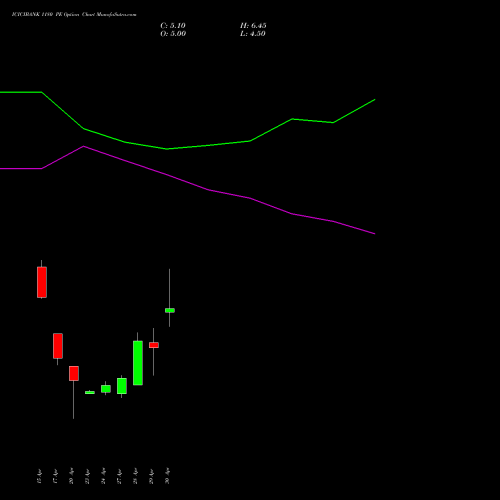Select the red candle body above 20 Apr
The width and height of the screenshot is (500, 500).
click(x=74, y=373)
